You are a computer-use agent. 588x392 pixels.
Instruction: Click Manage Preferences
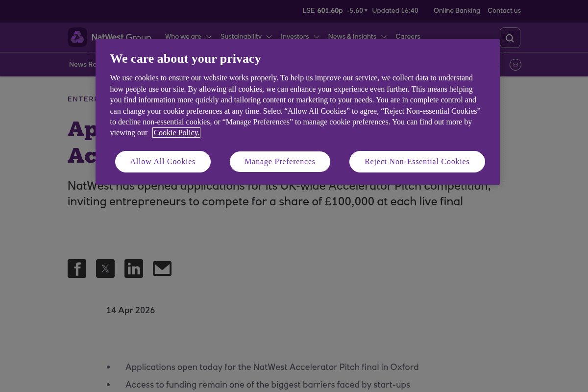(x=280, y=161)
